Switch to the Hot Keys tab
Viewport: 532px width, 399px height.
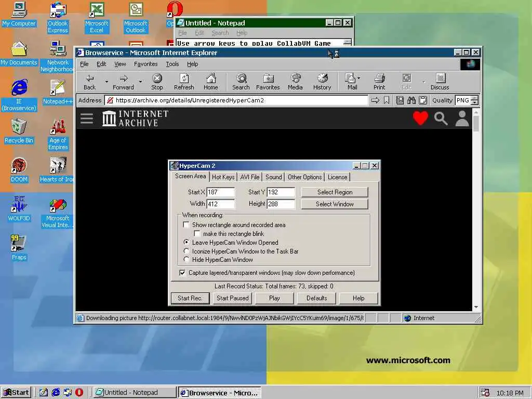click(x=223, y=177)
